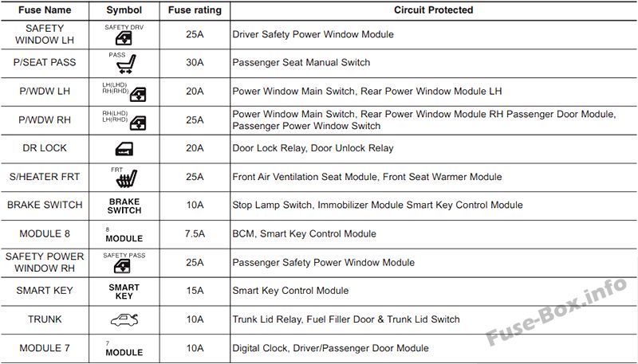Click the Fuse-Box.info watermark

pos(556,311)
